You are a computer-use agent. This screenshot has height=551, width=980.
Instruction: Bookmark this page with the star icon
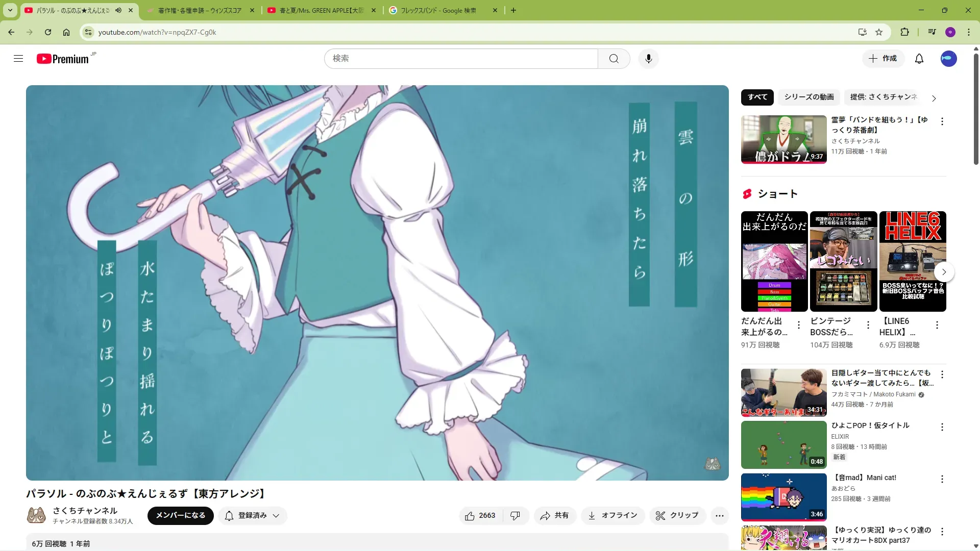pos(879,32)
